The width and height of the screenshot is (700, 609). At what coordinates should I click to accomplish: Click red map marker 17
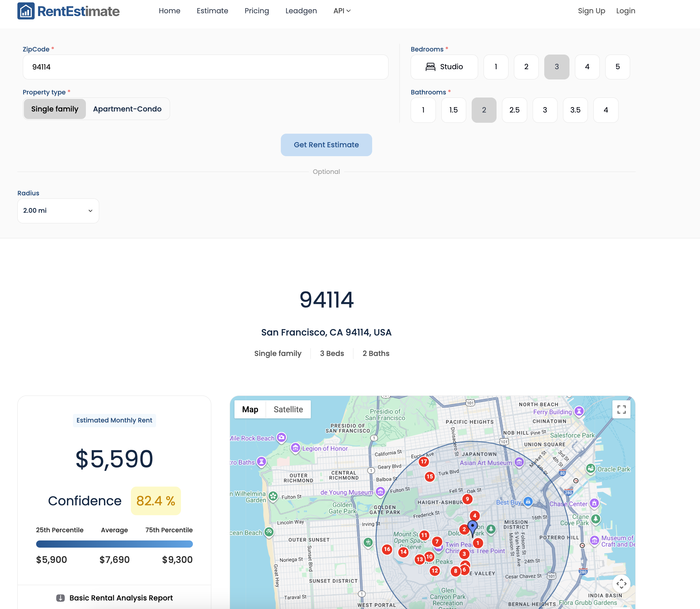pos(424,462)
